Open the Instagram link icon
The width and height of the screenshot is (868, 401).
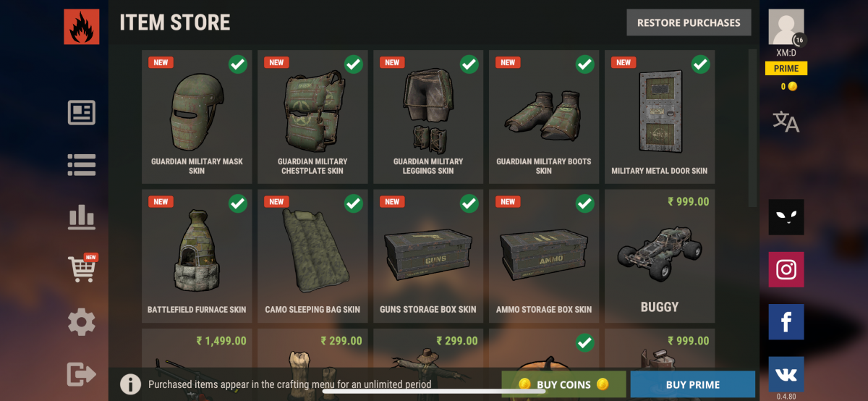[786, 270]
